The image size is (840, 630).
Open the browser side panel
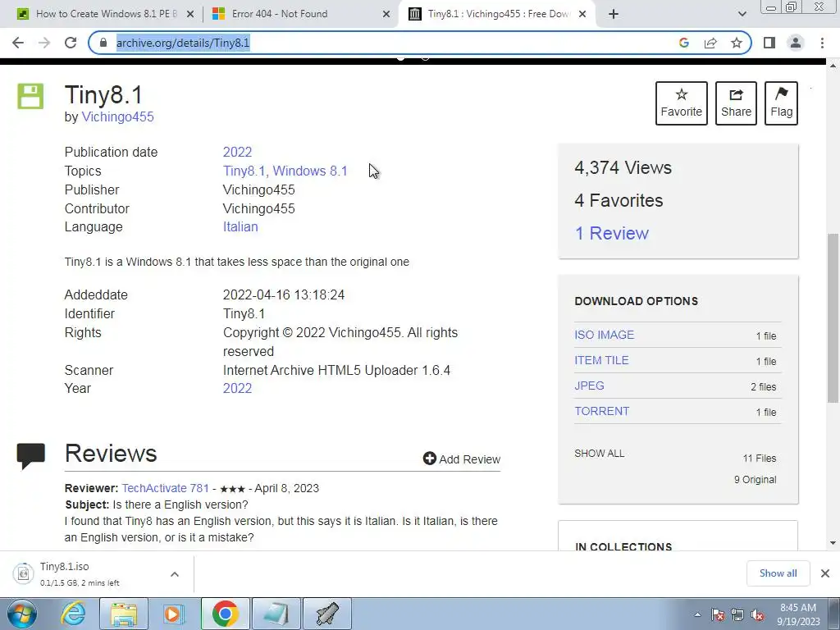click(769, 43)
